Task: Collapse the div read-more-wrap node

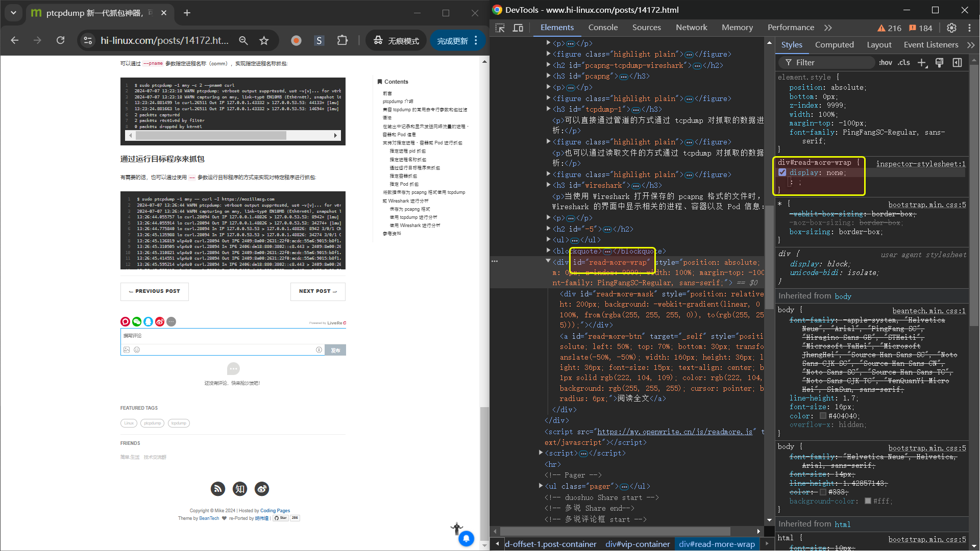Action: point(548,261)
